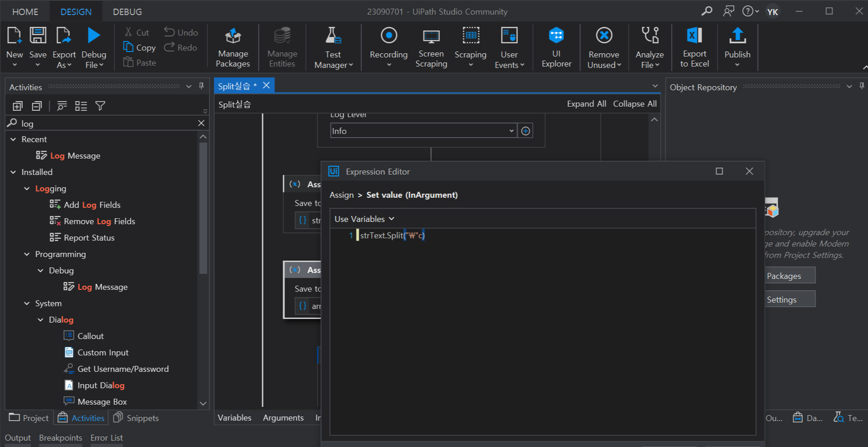Click Export to Excel

pyautogui.click(x=694, y=47)
